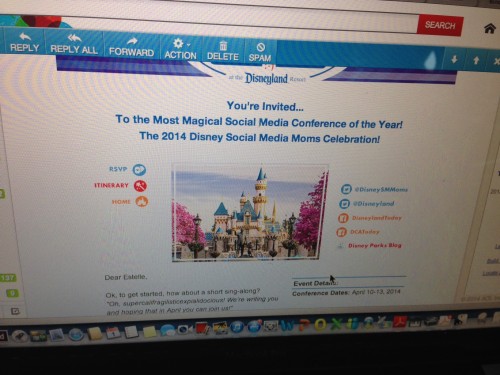The height and width of the screenshot is (375, 500).
Task: Click the red Search button
Action: pyautogui.click(x=440, y=25)
